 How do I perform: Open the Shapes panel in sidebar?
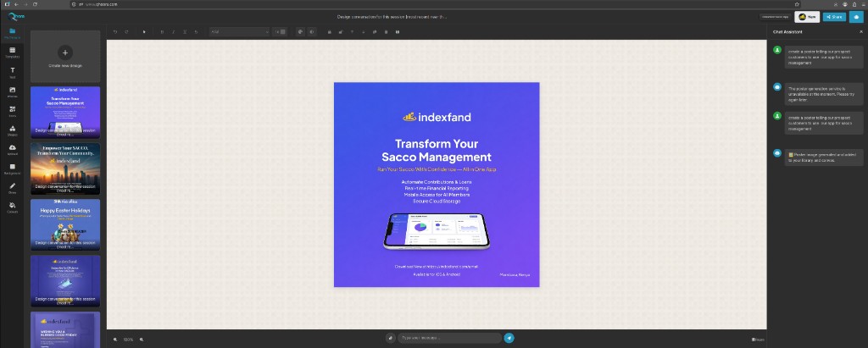pyautogui.click(x=12, y=130)
